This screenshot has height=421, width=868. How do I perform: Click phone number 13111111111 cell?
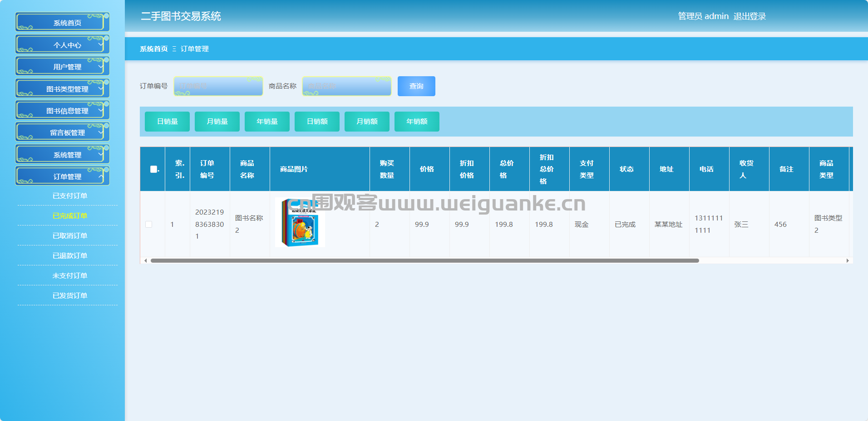click(709, 224)
